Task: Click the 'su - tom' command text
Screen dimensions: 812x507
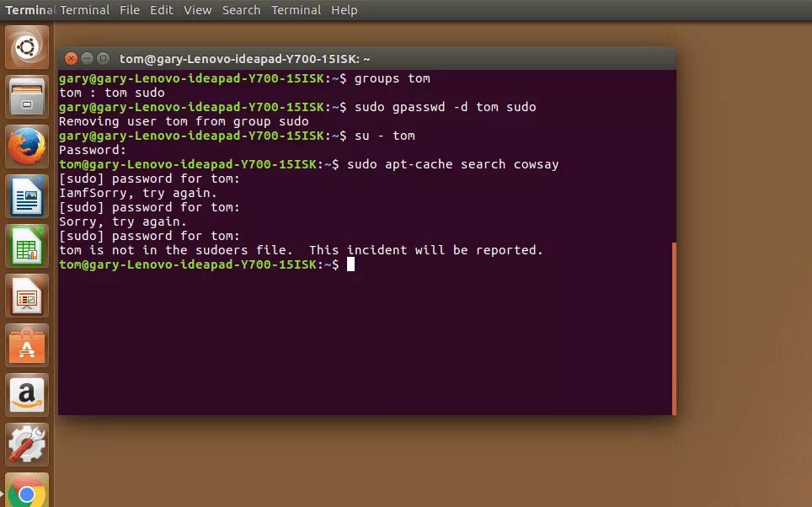Action: [x=385, y=136]
